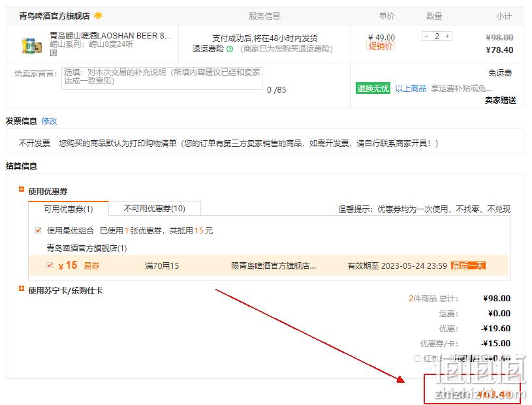Screen dimensions: 532x405
Task: Tick the 红包 checkbox in the totals
Action: (417, 358)
